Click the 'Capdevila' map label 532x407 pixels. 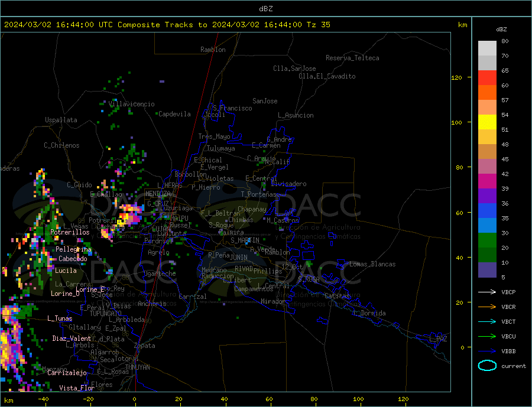click(175, 114)
